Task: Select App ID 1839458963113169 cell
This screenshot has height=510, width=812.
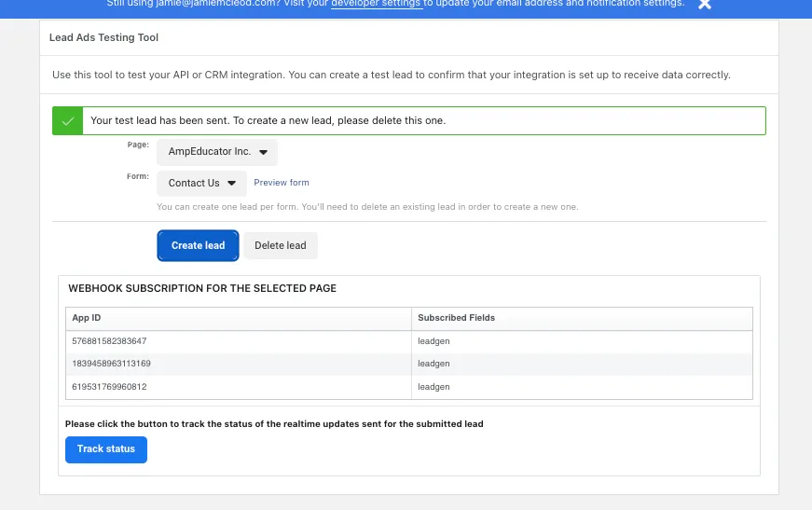Action: [x=239, y=364]
